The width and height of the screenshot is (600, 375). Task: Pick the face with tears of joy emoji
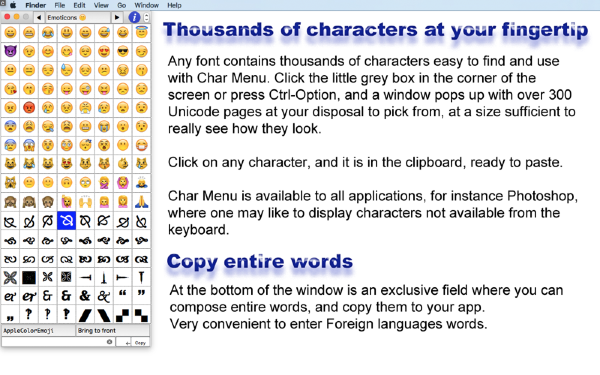pos(48,33)
